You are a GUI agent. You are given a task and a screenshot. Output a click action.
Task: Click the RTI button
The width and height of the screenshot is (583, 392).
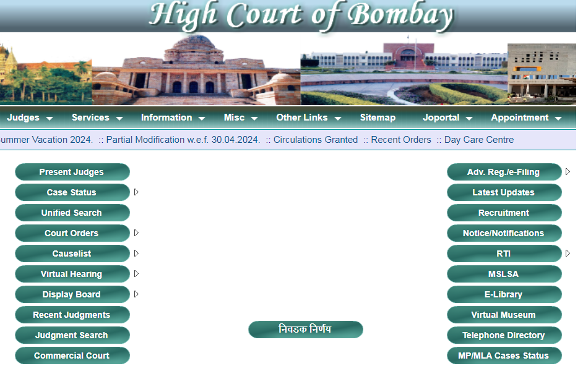tap(504, 254)
